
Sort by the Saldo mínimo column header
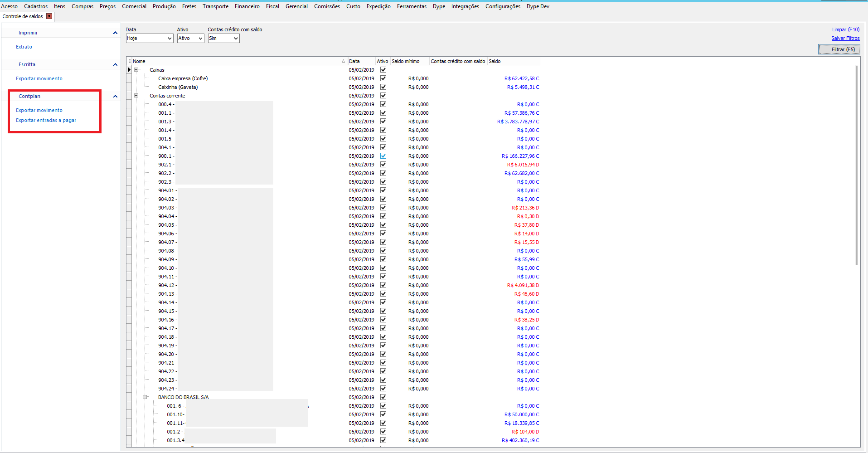[x=410, y=61]
